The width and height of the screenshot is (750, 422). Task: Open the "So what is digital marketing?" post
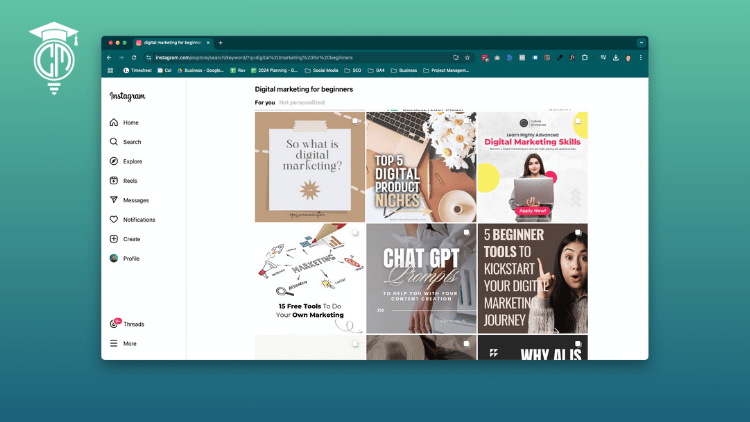[309, 166]
